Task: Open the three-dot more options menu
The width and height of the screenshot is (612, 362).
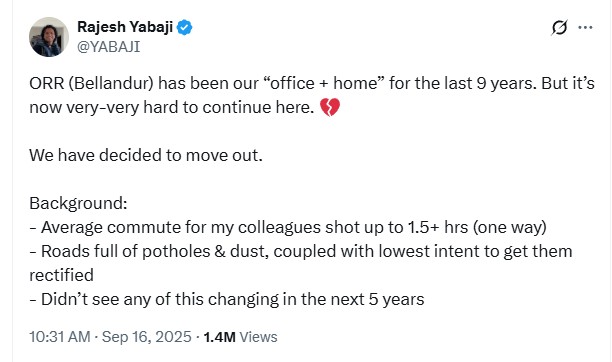Action: tap(585, 27)
